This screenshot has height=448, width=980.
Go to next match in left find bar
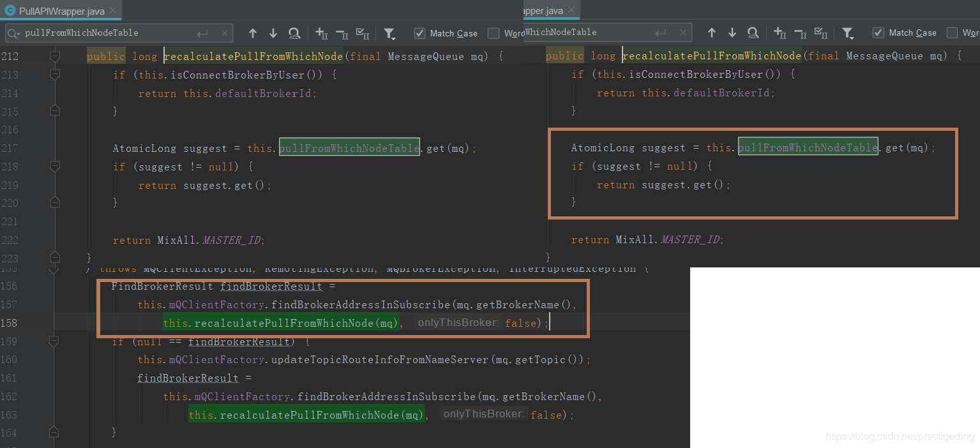coord(273,33)
